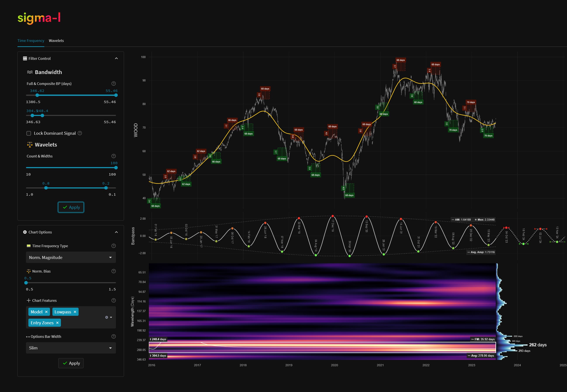Remove the Lowpass chart feature tag
The width and height of the screenshot is (567, 392).
pyautogui.click(x=75, y=312)
